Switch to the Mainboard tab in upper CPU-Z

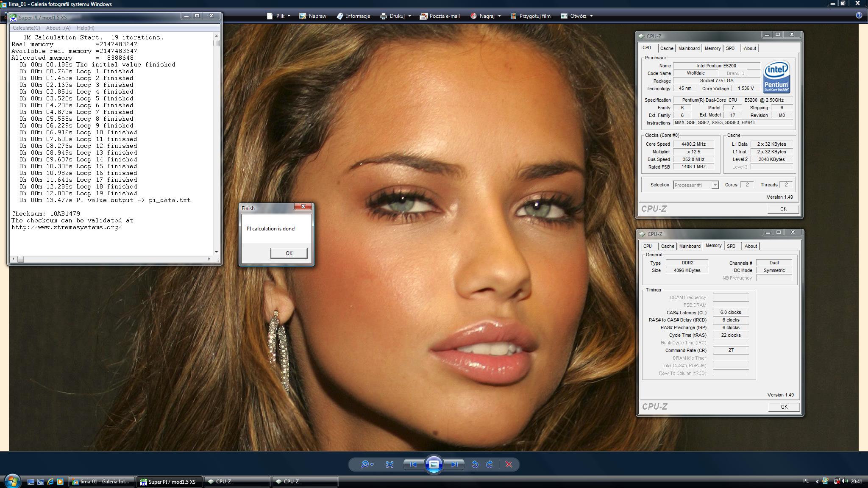[x=689, y=48]
